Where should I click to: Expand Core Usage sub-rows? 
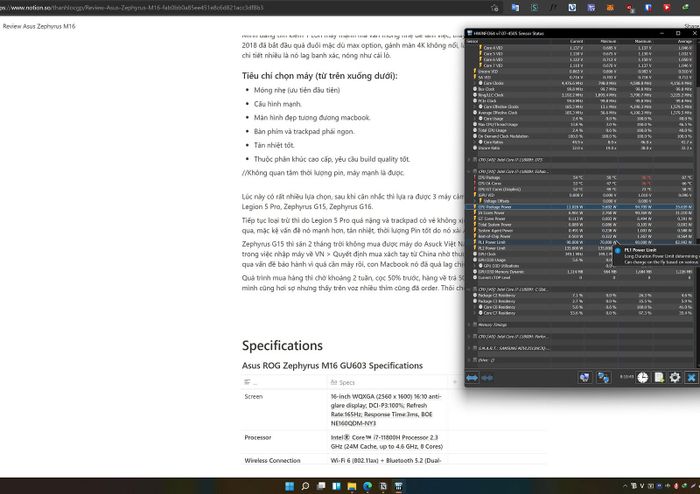(475, 118)
